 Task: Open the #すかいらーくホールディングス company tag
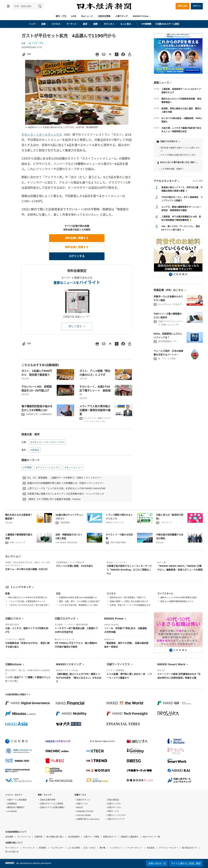point(47,442)
